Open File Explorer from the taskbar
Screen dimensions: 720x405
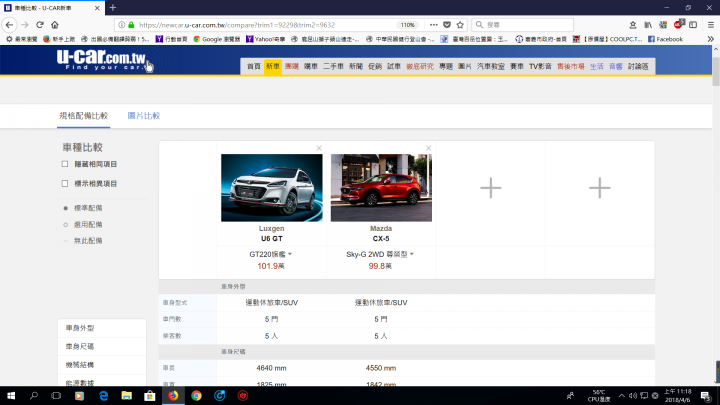point(127,395)
